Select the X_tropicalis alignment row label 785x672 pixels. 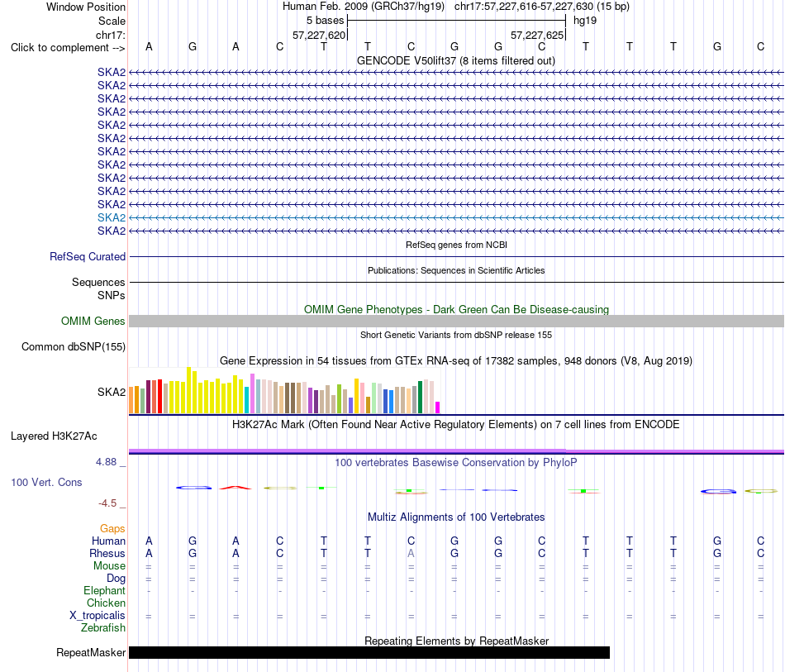click(98, 616)
